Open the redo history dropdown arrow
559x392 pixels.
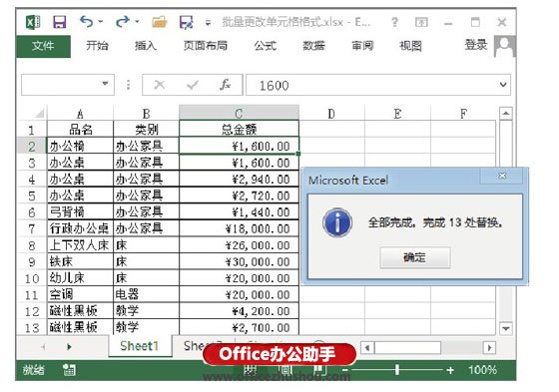point(137,22)
